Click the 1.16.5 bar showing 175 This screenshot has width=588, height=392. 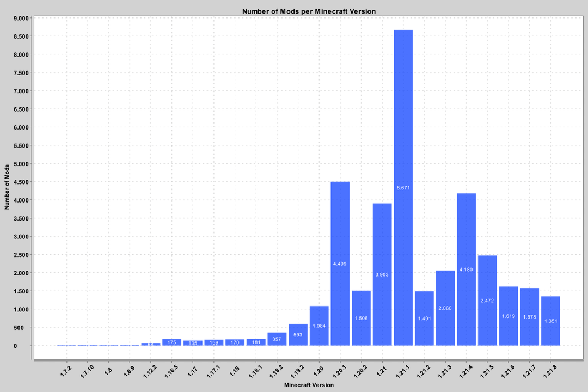[171, 342]
